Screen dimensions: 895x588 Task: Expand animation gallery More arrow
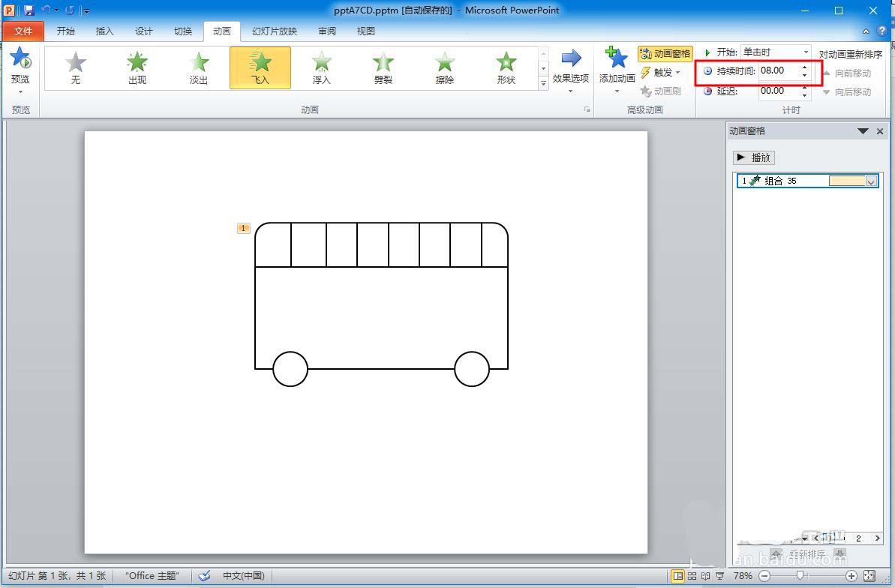click(x=543, y=82)
